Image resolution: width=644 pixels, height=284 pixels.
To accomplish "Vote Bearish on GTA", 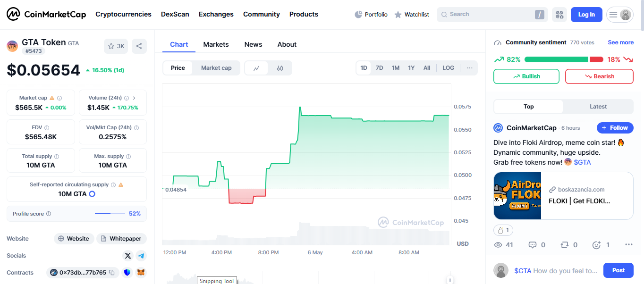I will (x=599, y=76).
